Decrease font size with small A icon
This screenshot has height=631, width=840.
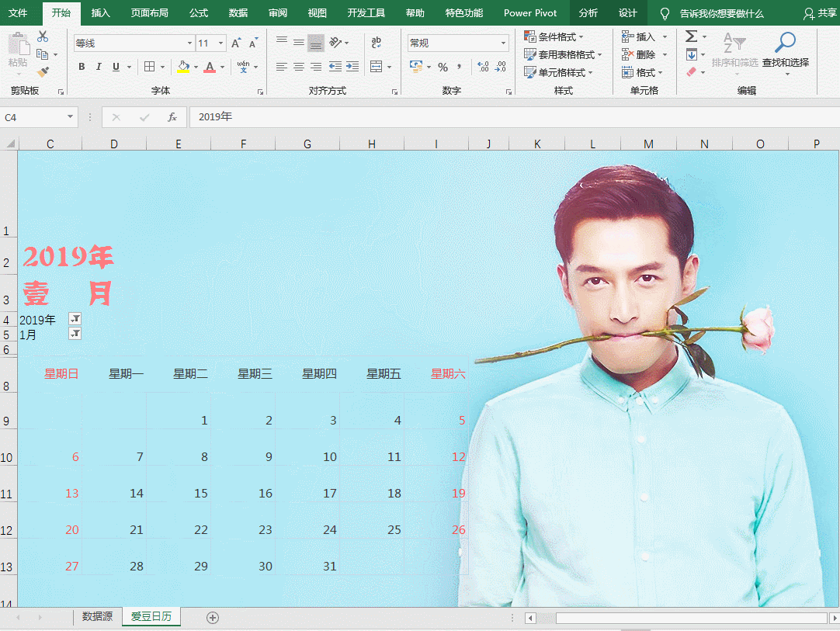pyautogui.click(x=253, y=43)
